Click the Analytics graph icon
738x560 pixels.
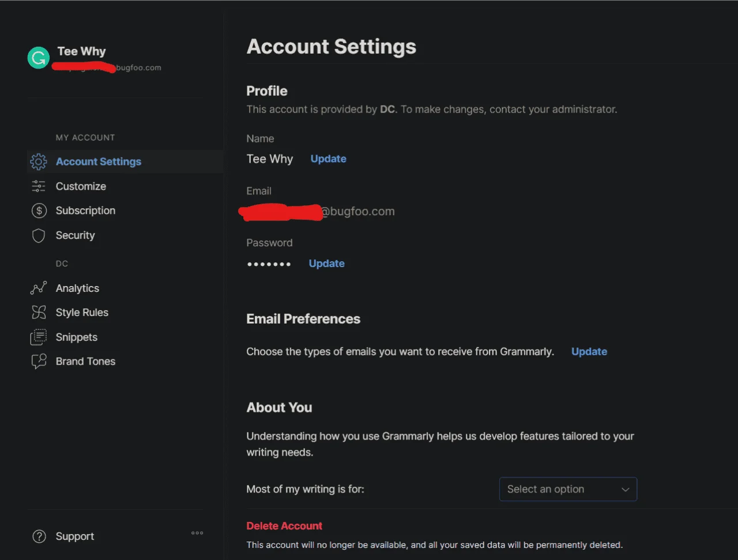click(x=39, y=288)
